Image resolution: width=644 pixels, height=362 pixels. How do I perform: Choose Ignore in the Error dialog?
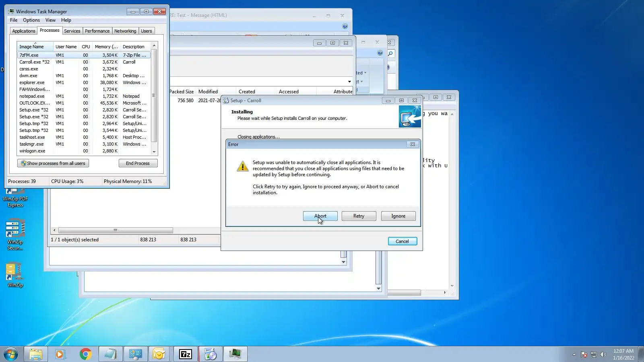(x=398, y=216)
